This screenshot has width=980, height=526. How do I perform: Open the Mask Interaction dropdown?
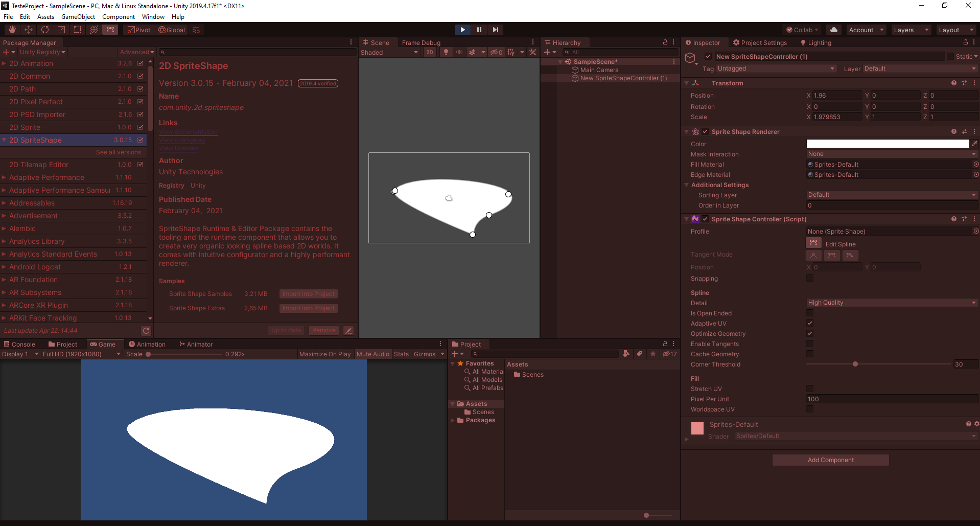click(892, 154)
